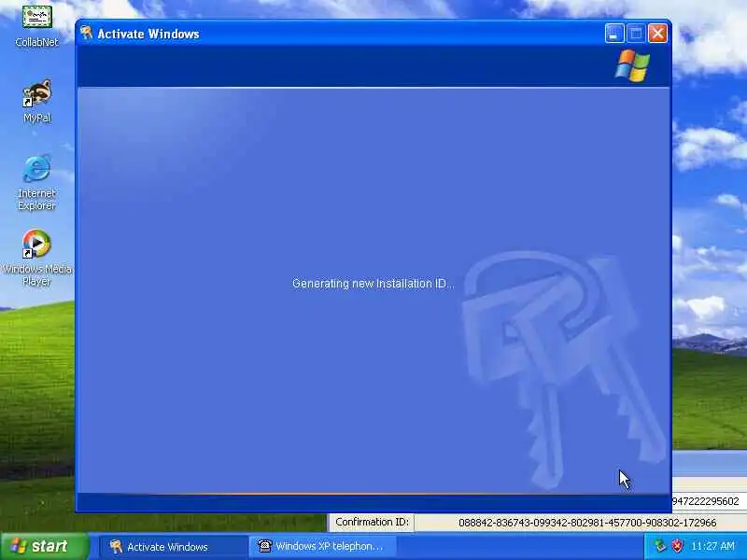
Task: Click the Generating new Installation ID text
Action: click(x=373, y=284)
